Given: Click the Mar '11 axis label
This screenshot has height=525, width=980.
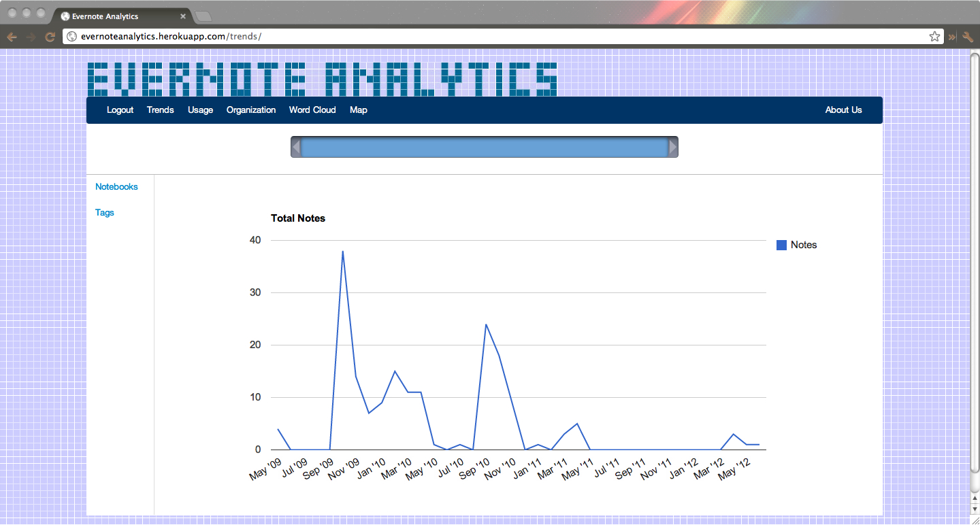Looking at the screenshot, I should [552, 469].
